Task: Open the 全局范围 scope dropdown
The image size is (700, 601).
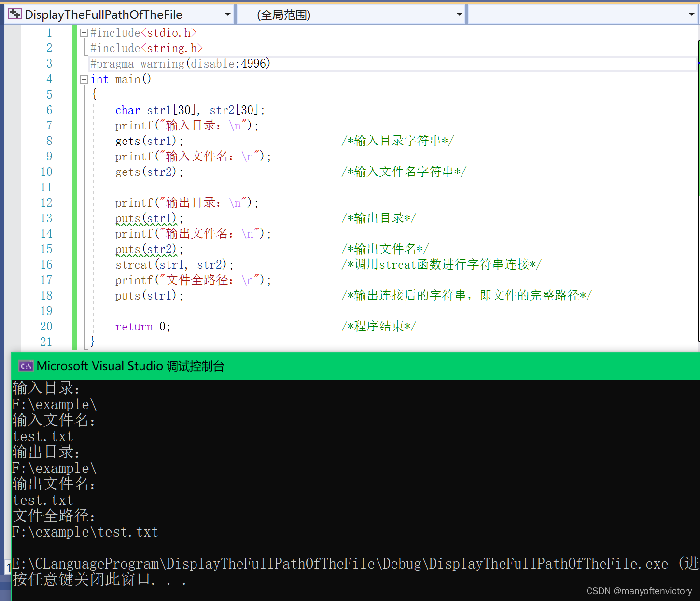Action: [351, 14]
